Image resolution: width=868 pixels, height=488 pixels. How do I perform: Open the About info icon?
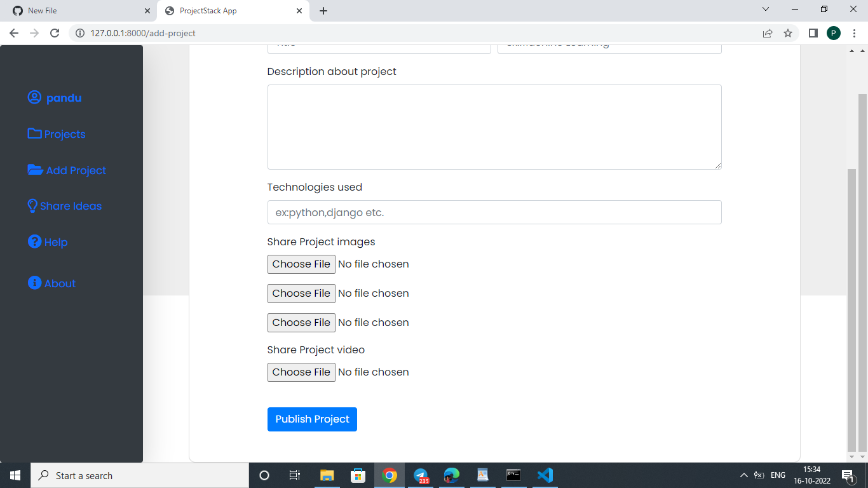click(x=34, y=283)
